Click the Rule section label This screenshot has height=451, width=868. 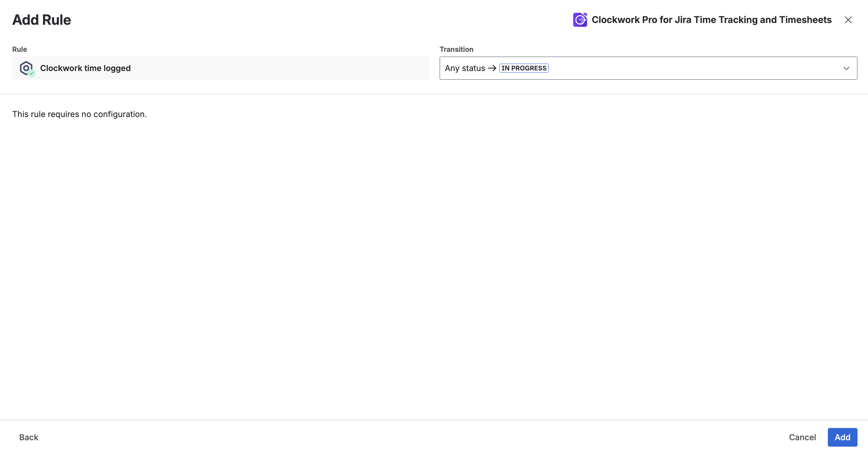tap(19, 49)
